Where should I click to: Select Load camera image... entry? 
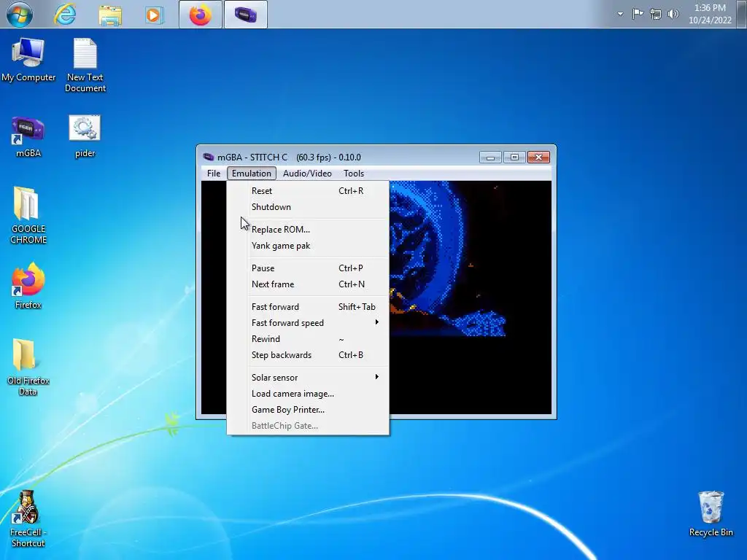309,394
